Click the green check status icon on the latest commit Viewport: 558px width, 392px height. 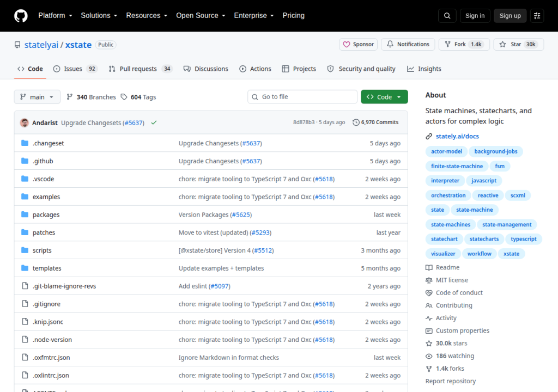click(x=154, y=122)
